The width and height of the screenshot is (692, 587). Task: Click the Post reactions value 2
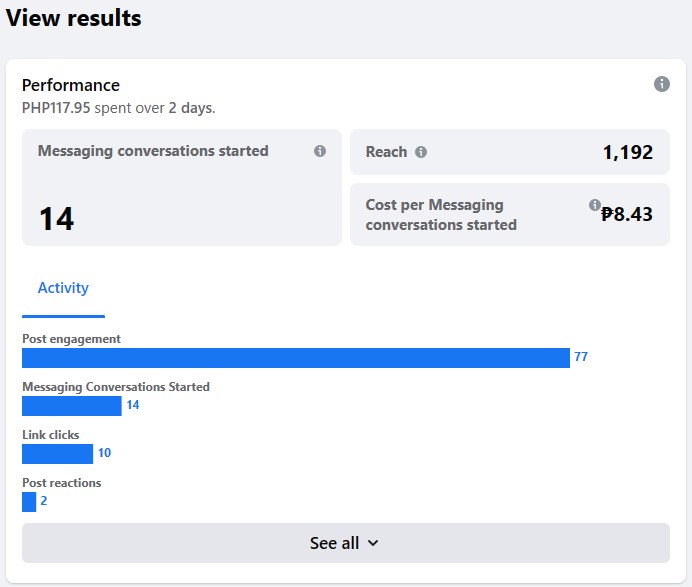click(44, 501)
